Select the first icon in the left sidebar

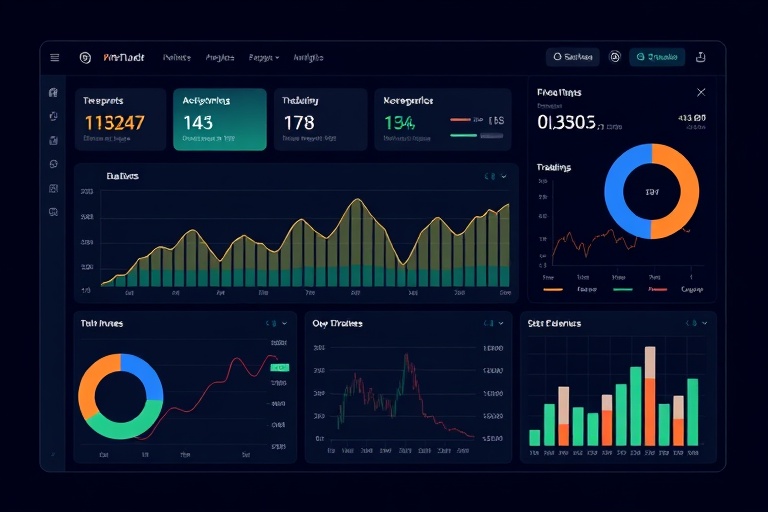(x=53, y=93)
